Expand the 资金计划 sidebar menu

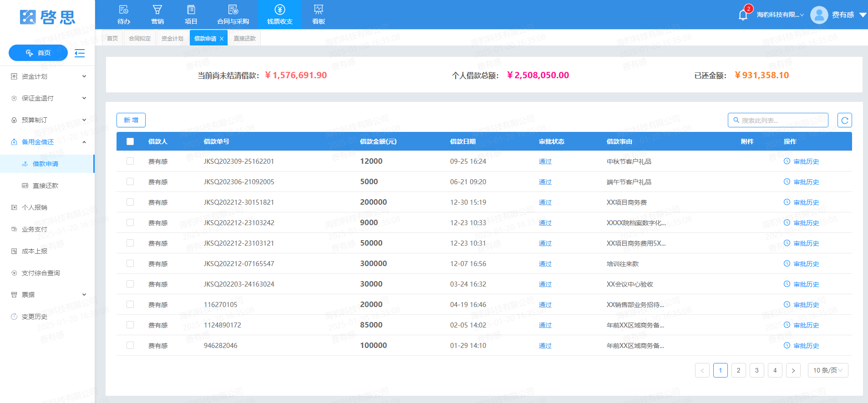[84, 76]
